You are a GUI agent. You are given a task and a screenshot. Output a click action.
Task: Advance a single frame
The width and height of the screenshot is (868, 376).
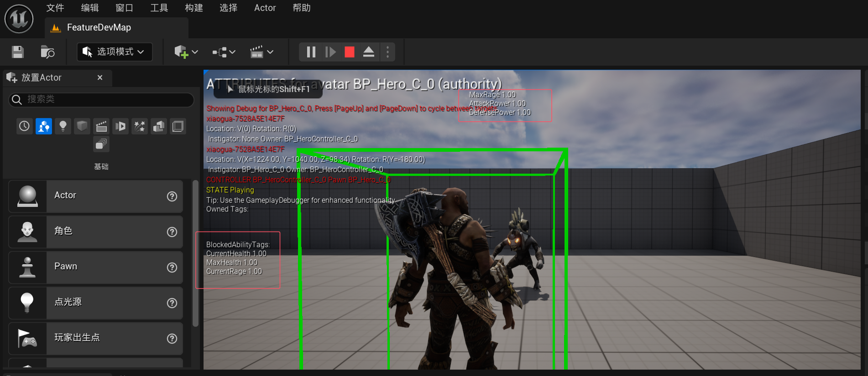(x=330, y=52)
